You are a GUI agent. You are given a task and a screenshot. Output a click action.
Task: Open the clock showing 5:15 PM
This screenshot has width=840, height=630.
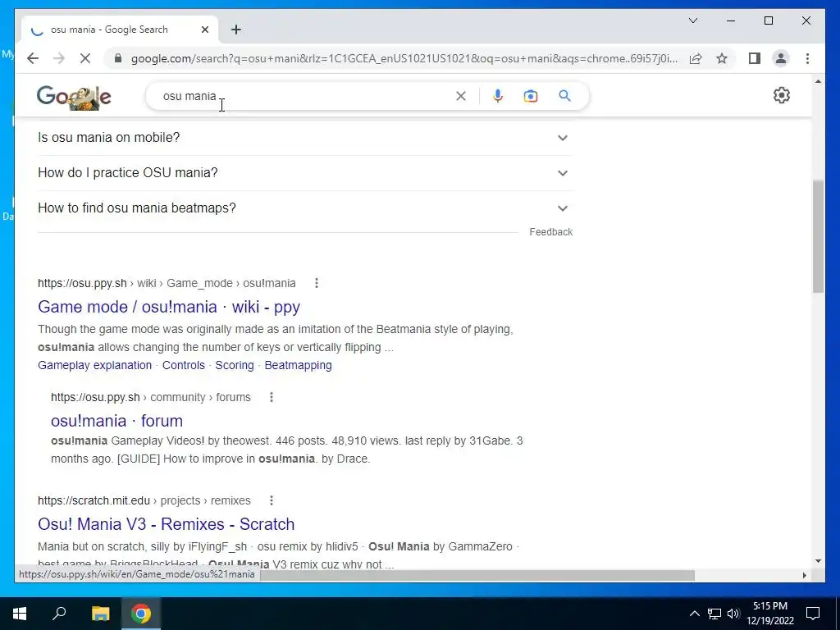pos(770,614)
